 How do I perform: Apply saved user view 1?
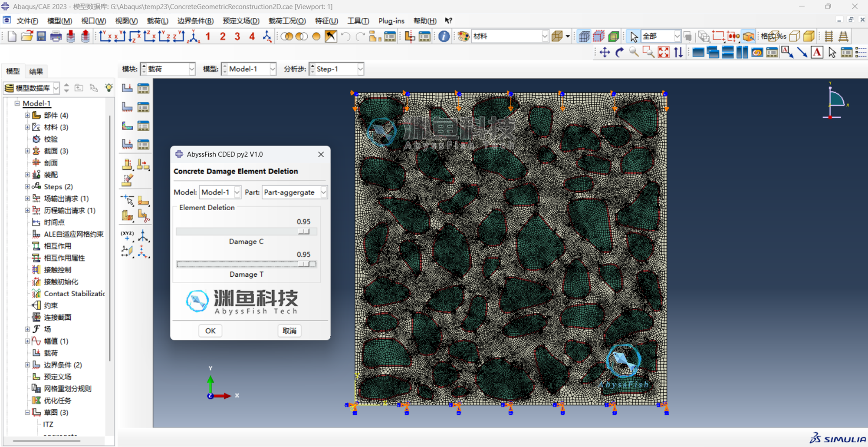[x=208, y=36]
